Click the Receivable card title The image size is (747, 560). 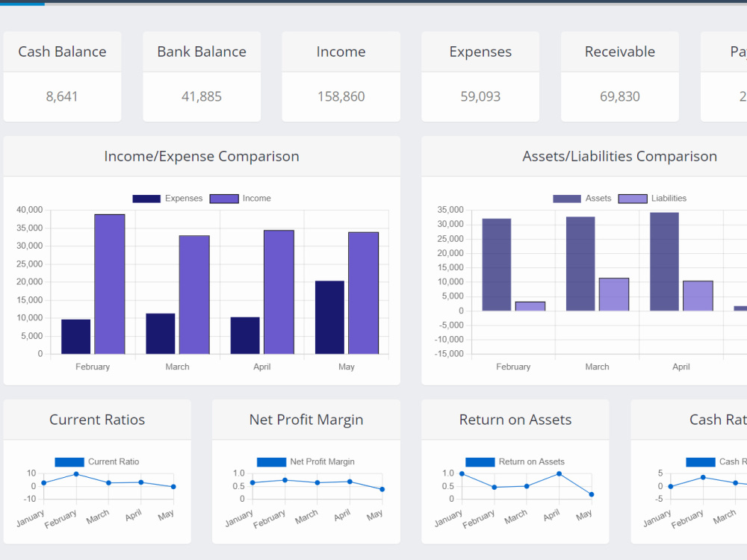tap(620, 52)
